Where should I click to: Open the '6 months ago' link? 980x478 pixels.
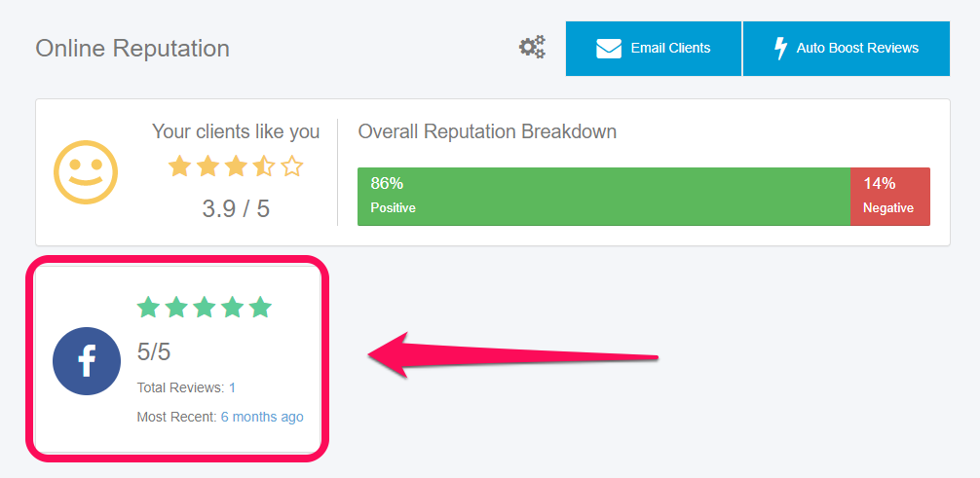pyautogui.click(x=262, y=417)
